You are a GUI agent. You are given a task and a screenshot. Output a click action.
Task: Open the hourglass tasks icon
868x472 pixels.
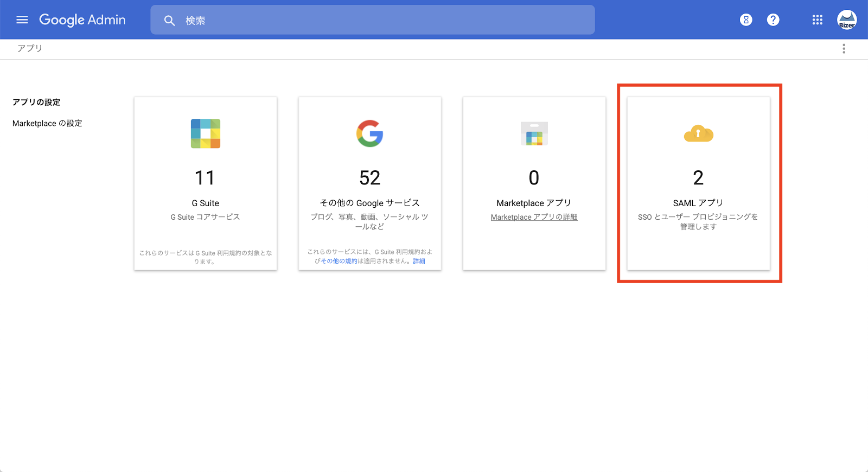point(746,20)
